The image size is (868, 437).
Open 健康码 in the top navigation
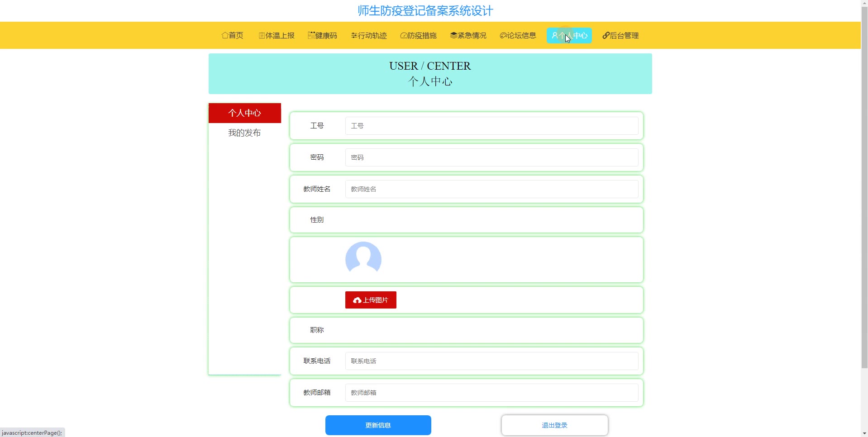[x=323, y=35]
